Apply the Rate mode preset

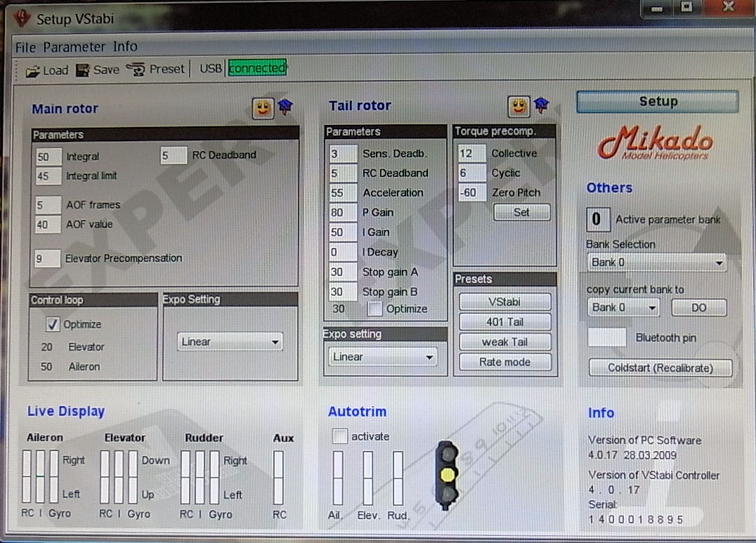(504, 362)
